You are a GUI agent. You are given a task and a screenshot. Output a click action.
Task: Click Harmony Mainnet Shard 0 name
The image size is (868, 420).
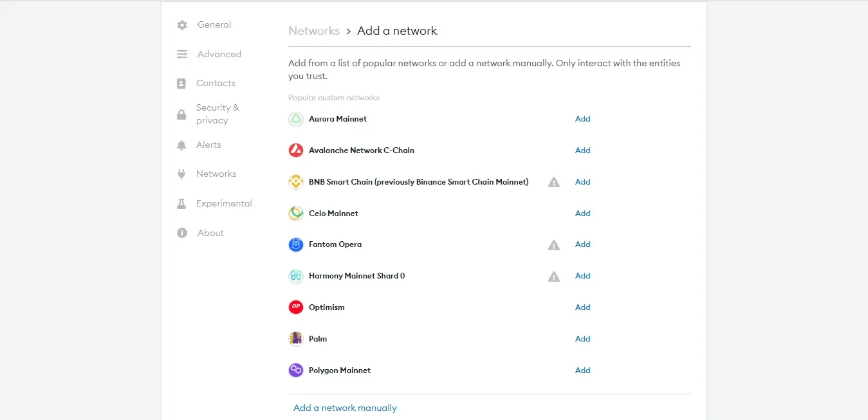tap(357, 276)
